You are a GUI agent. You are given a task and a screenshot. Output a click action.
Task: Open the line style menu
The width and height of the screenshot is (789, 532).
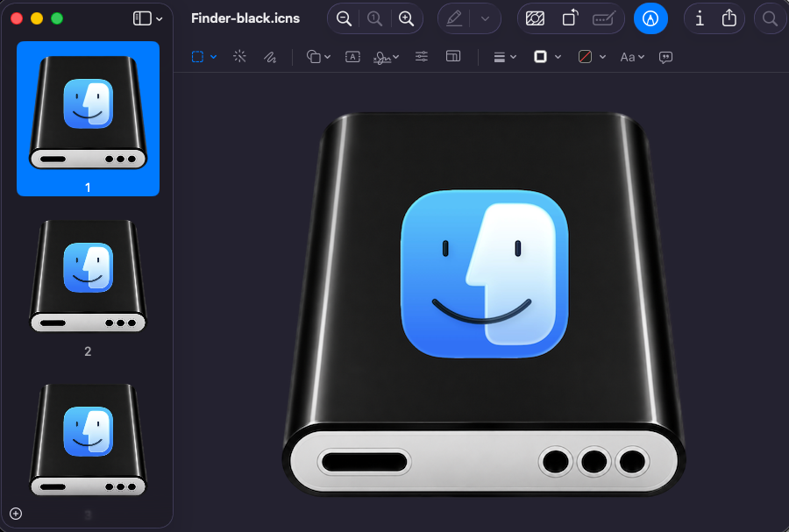[499, 57]
